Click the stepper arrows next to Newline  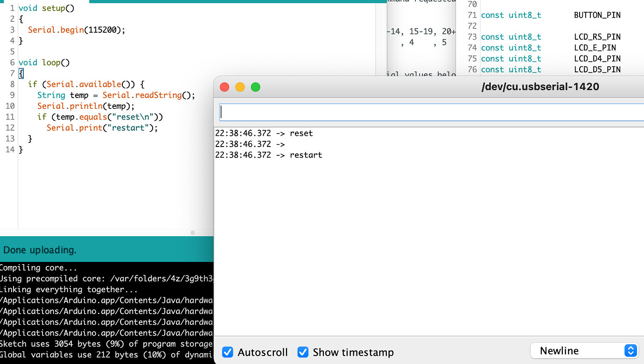pos(630,350)
